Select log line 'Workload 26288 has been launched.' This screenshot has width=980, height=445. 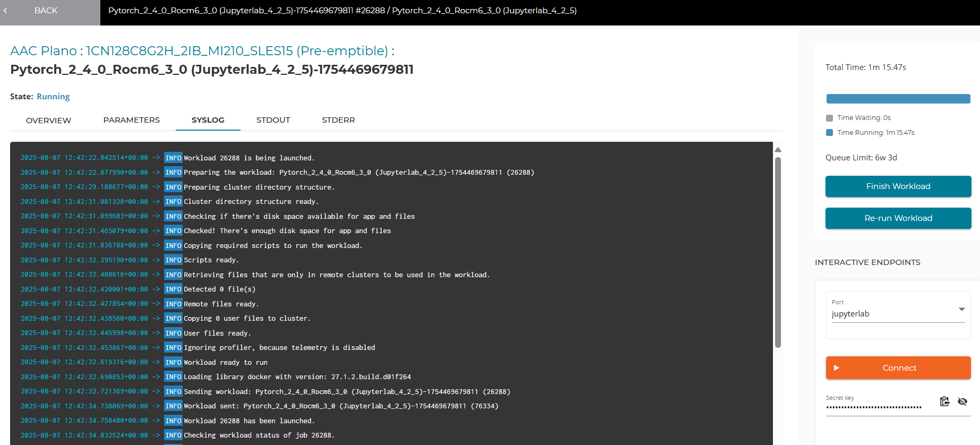[249, 421]
